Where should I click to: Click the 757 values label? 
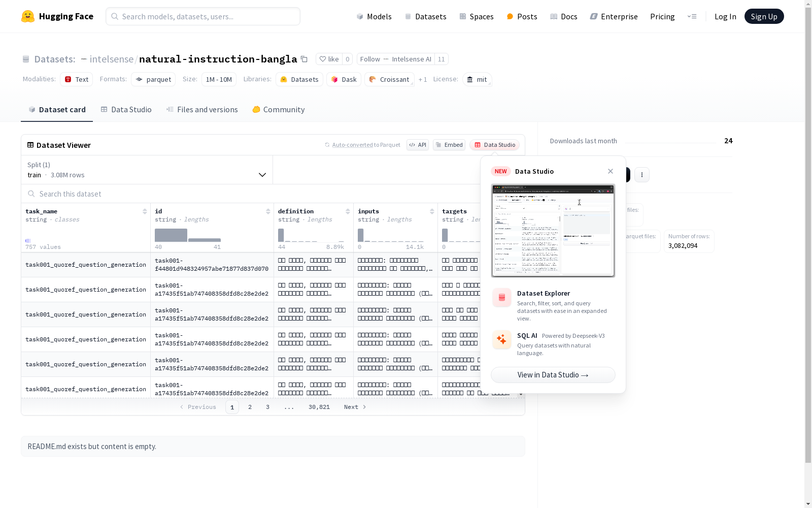(43, 247)
